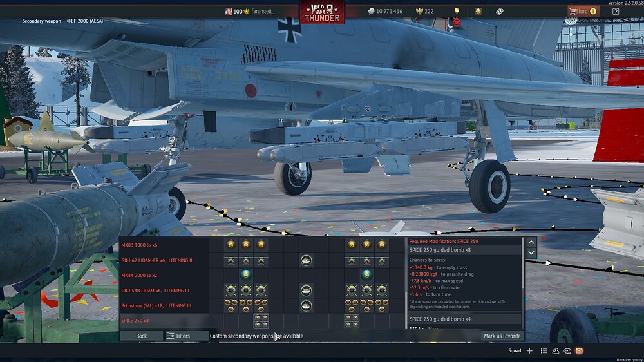This screenshot has width=644, height=362.
Task: Select the MK84 2000 lb x2 preset
Action: (139, 275)
